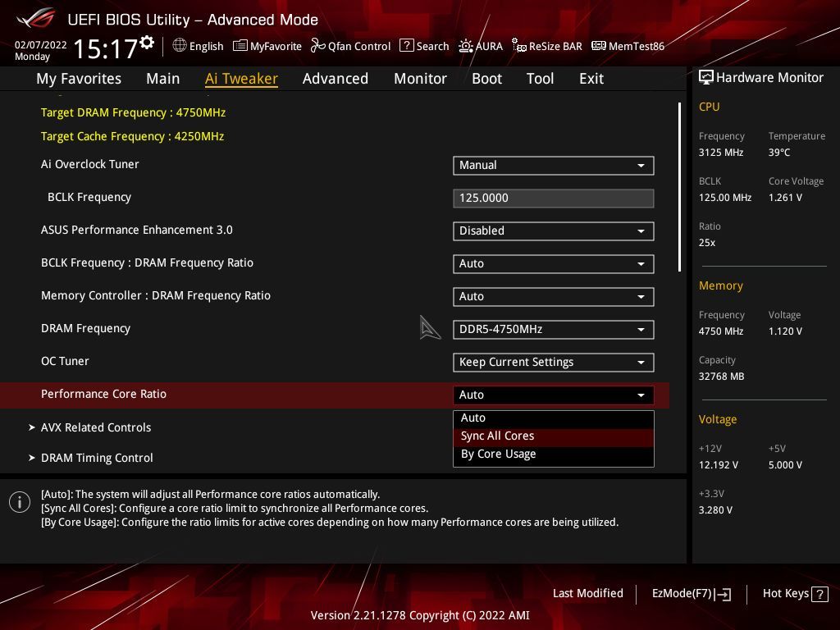Click +3.3V reading 3.280 V
The height and width of the screenshot is (630, 840).
point(715,510)
